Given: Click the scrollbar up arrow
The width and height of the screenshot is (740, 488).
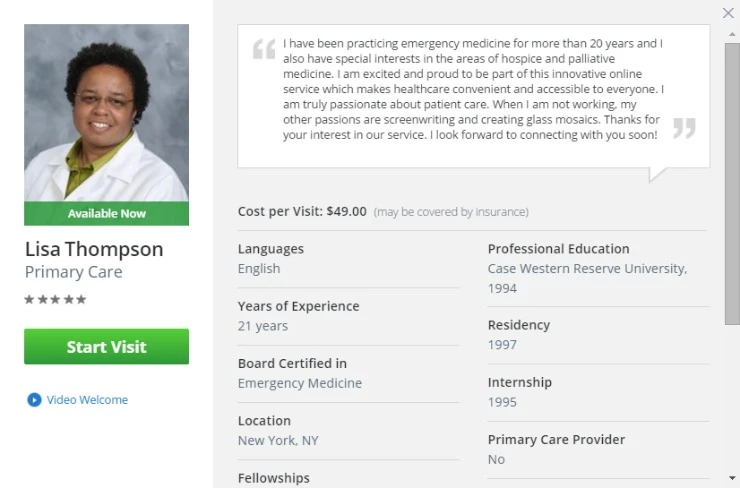Looking at the screenshot, I should pos(732,34).
